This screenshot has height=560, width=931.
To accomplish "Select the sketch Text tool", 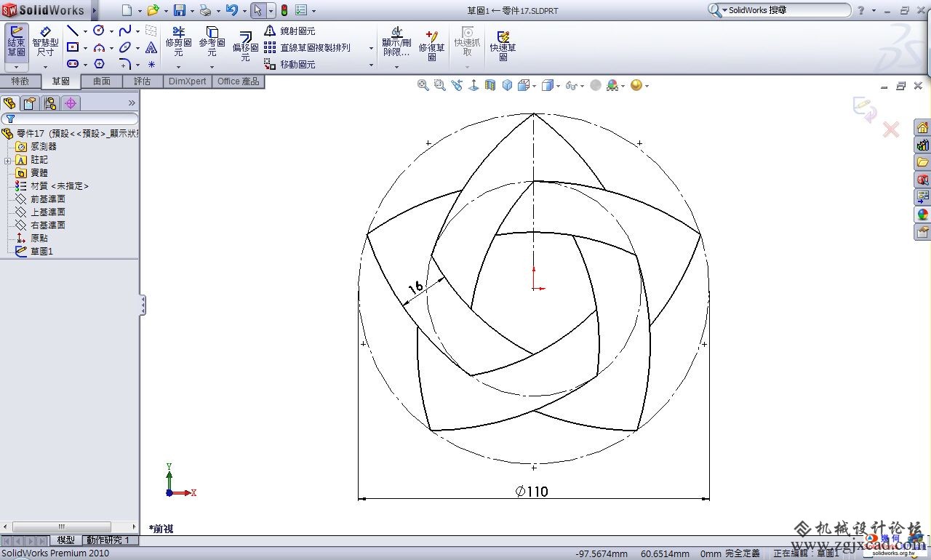I will tap(151, 47).
